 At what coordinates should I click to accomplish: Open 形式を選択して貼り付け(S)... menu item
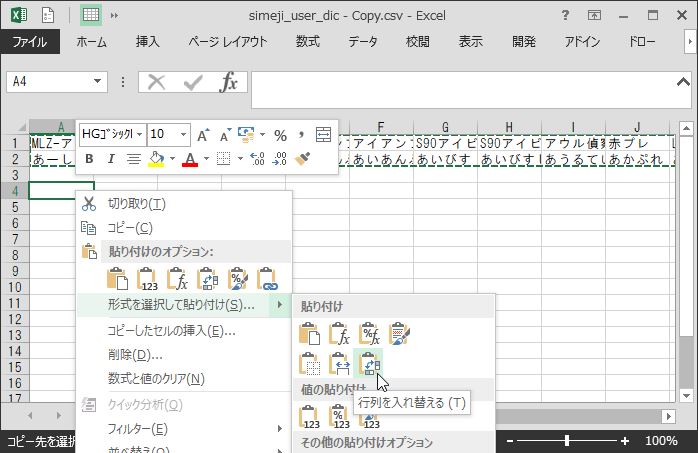click(184, 305)
